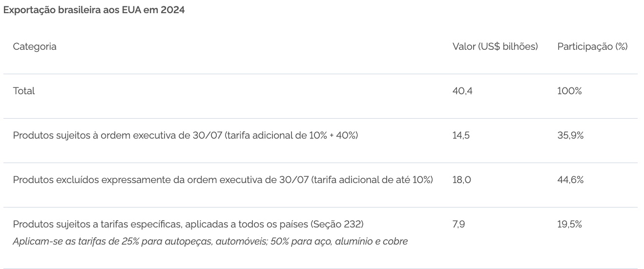Viewport: 644px width, 269px height.
Task: Select the 'Categoria' column header
Action: (x=35, y=47)
